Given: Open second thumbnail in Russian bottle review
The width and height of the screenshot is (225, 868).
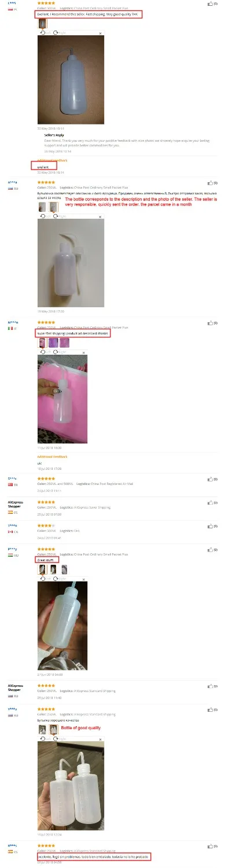Looking at the screenshot, I should pyautogui.click(x=53, y=206).
